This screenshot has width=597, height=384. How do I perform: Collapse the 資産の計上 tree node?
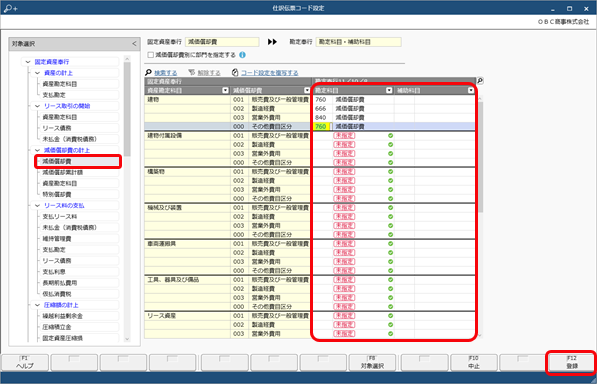pos(37,73)
